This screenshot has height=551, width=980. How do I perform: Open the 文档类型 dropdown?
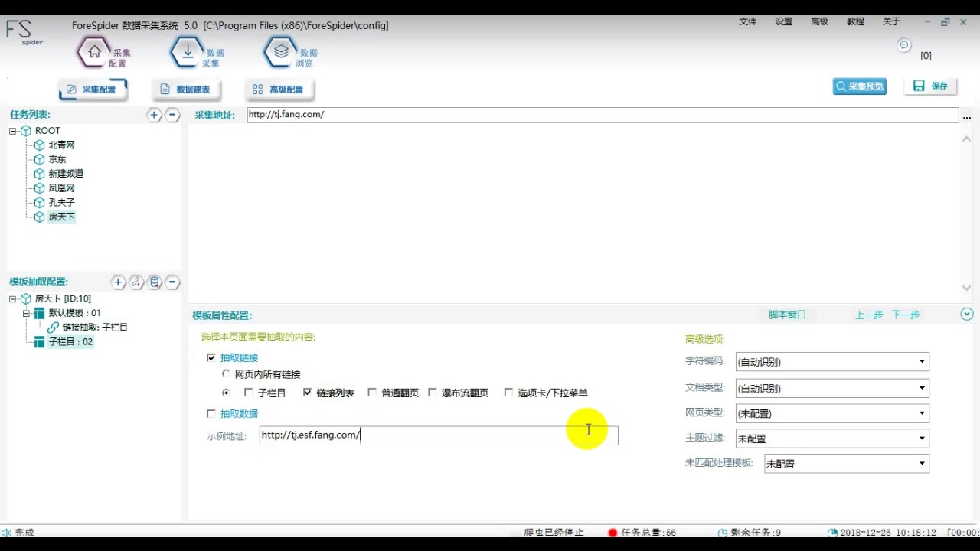[x=832, y=388]
